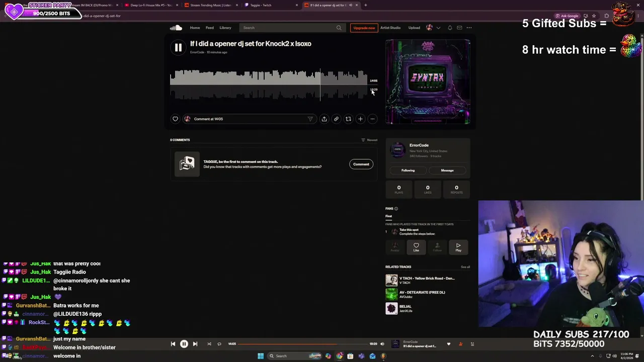Screen dimensions: 644x362
Task: Open Chrome from the taskbar
Action: point(339,356)
